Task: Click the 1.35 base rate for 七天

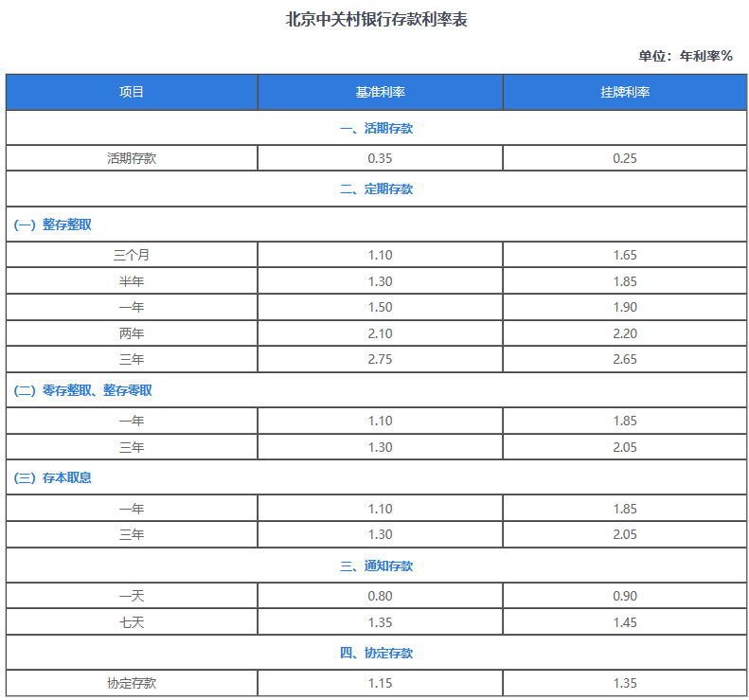Action: coord(381,622)
